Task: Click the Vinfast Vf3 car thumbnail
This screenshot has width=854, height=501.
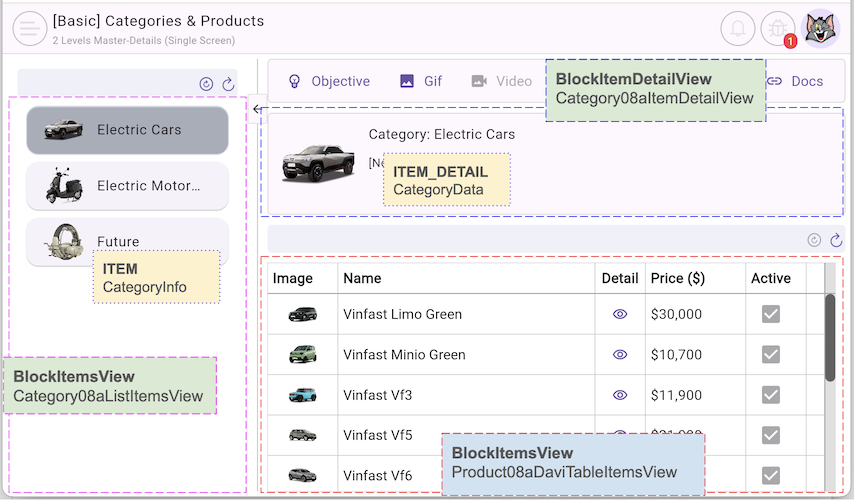Action: [302, 395]
